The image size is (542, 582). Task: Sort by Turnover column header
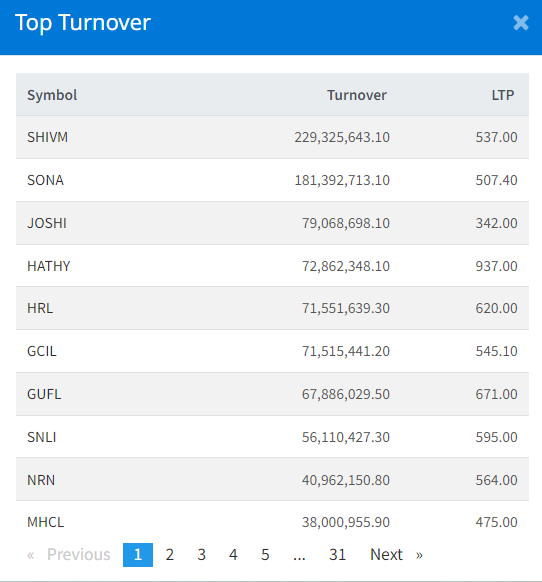coord(357,95)
